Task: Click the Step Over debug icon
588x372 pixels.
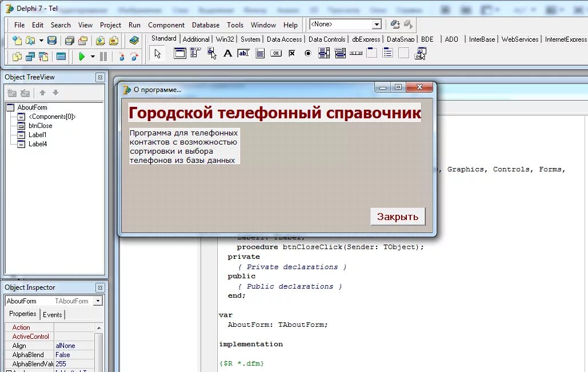Action: pyautogui.click(x=134, y=57)
